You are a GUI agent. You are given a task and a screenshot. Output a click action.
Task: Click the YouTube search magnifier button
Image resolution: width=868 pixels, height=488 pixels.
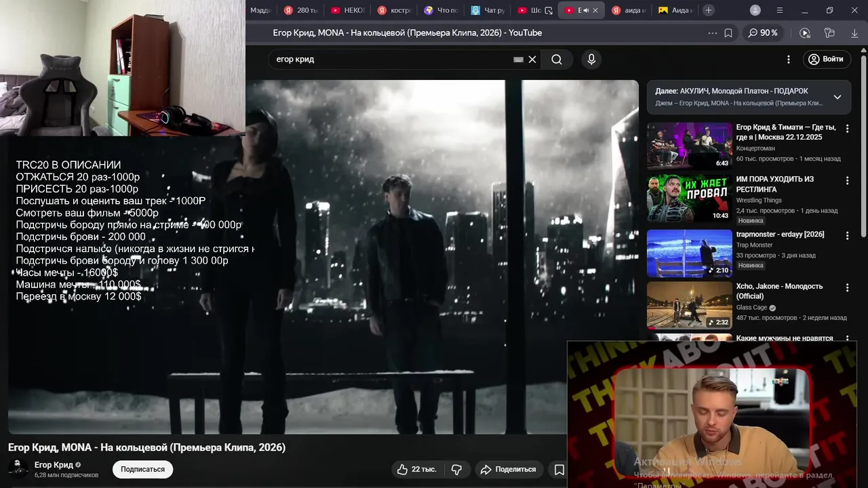[557, 59]
